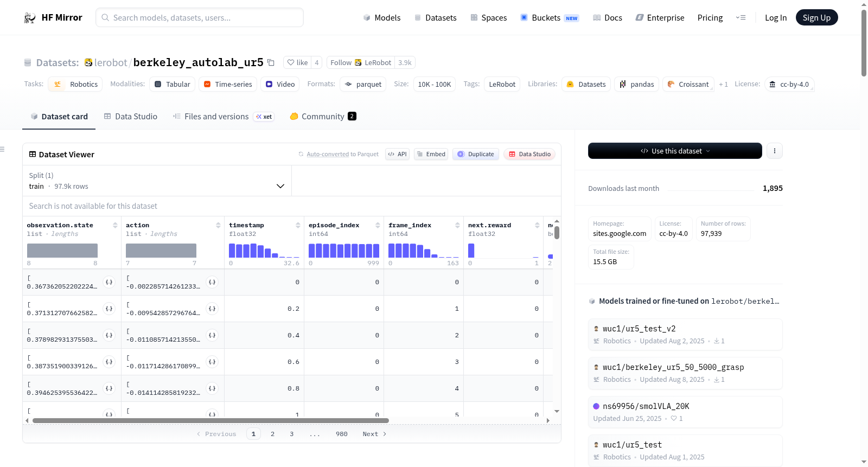Viewport: 868px width, 467px height.
Task: Open the API button in Dataset Viewer
Action: [397, 154]
